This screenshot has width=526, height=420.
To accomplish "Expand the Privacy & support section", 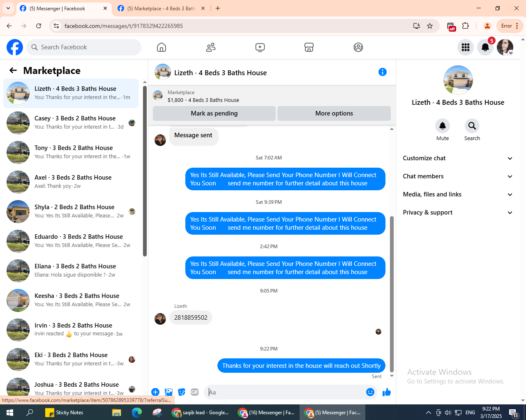I will pyautogui.click(x=458, y=212).
